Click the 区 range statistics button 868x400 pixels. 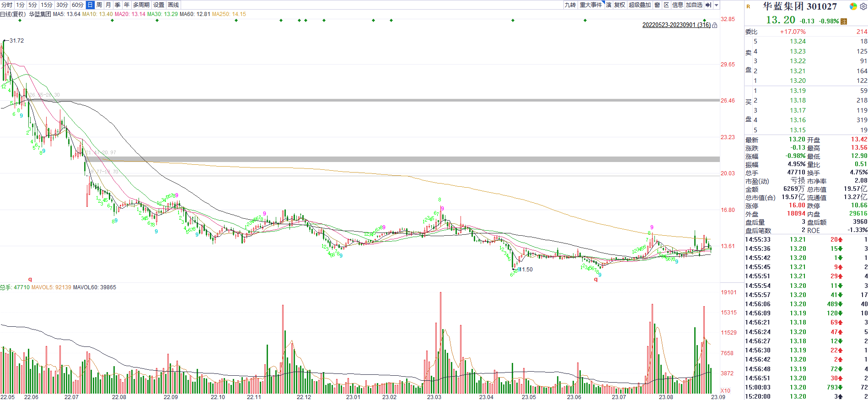[x=666, y=5]
